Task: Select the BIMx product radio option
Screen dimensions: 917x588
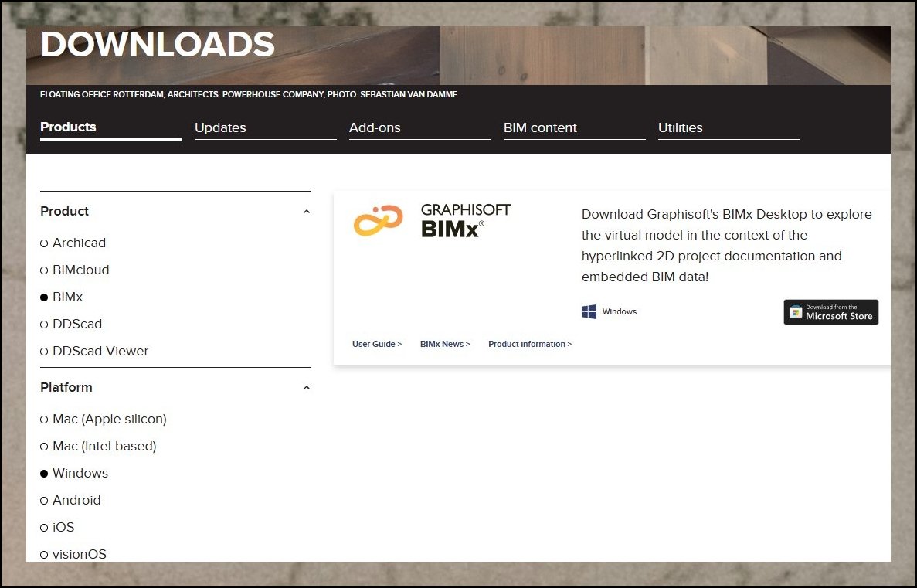Action: pos(61,297)
